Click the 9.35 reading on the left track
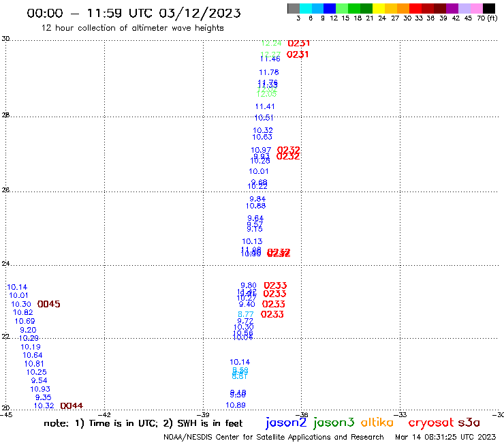The width and height of the screenshot is (504, 443). click(43, 397)
